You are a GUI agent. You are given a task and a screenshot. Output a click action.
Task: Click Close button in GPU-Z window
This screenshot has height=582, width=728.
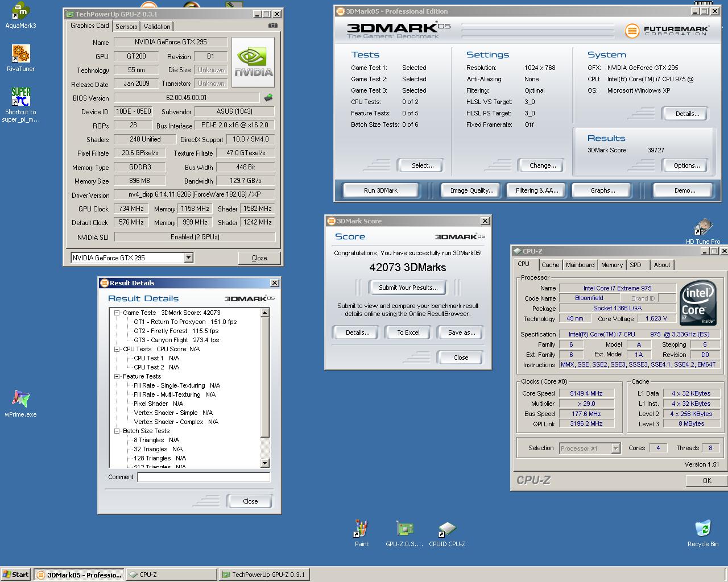(x=259, y=258)
